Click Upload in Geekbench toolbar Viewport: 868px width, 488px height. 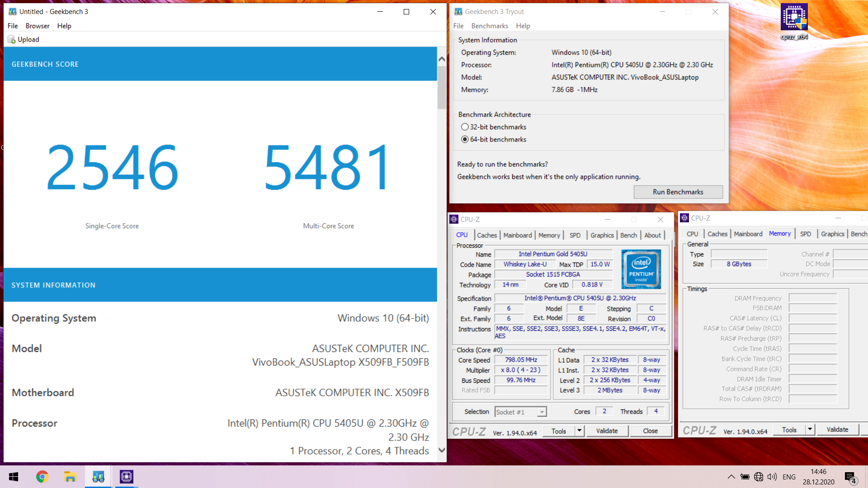24,40
